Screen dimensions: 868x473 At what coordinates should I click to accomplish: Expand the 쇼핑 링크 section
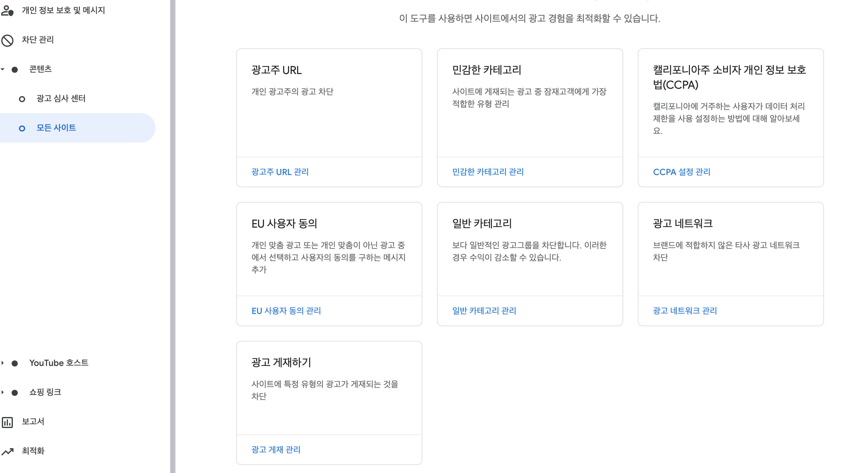tap(3, 392)
